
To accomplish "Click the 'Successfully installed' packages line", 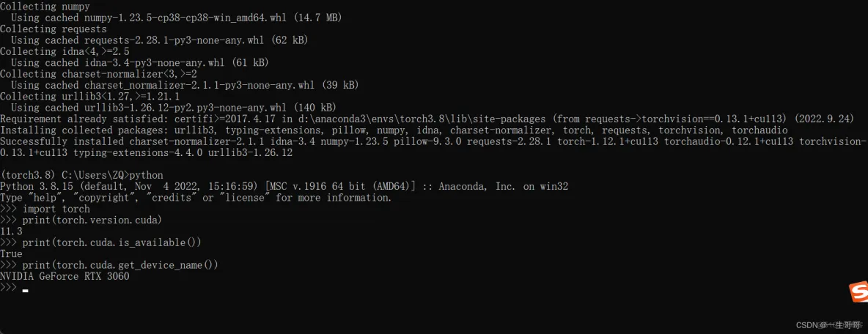I will (x=434, y=147).
